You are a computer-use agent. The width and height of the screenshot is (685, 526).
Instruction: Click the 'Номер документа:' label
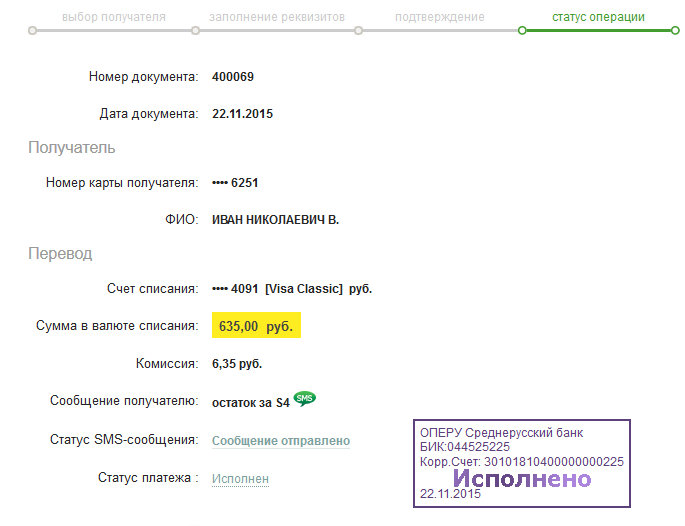click(144, 77)
